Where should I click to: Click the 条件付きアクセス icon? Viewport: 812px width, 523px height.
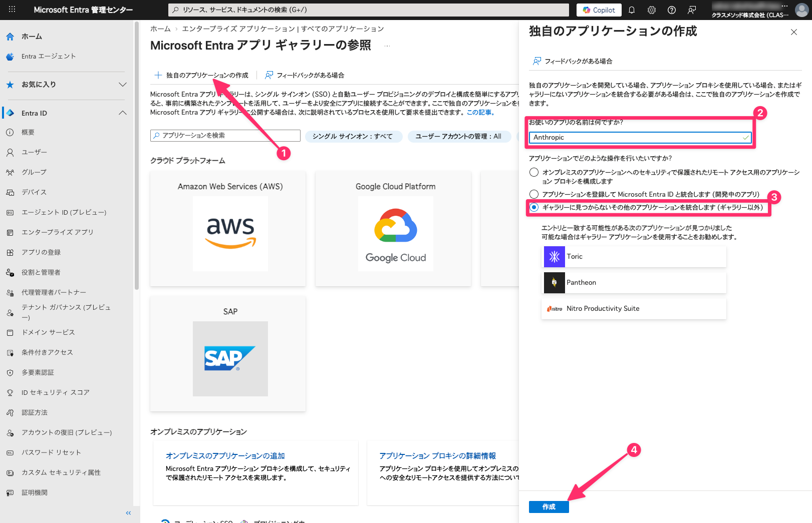click(x=10, y=352)
